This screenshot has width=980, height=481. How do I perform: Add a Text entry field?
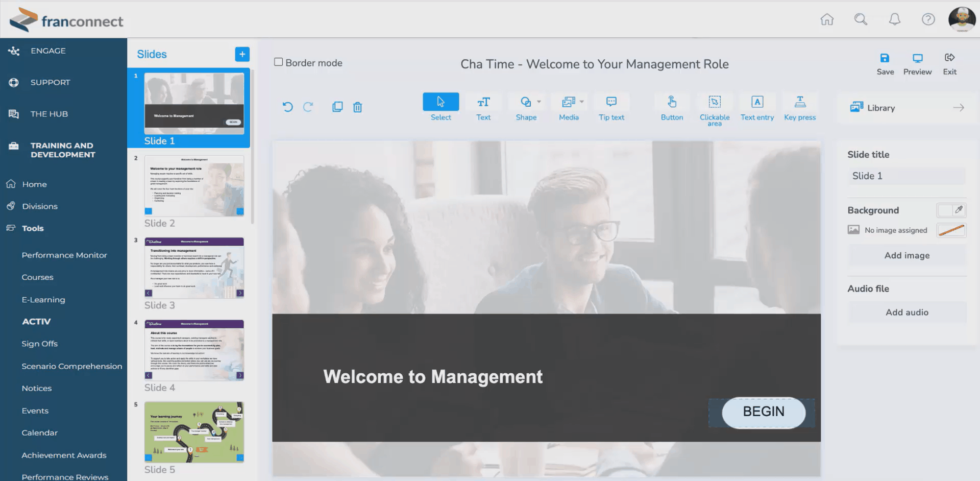pos(757,107)
